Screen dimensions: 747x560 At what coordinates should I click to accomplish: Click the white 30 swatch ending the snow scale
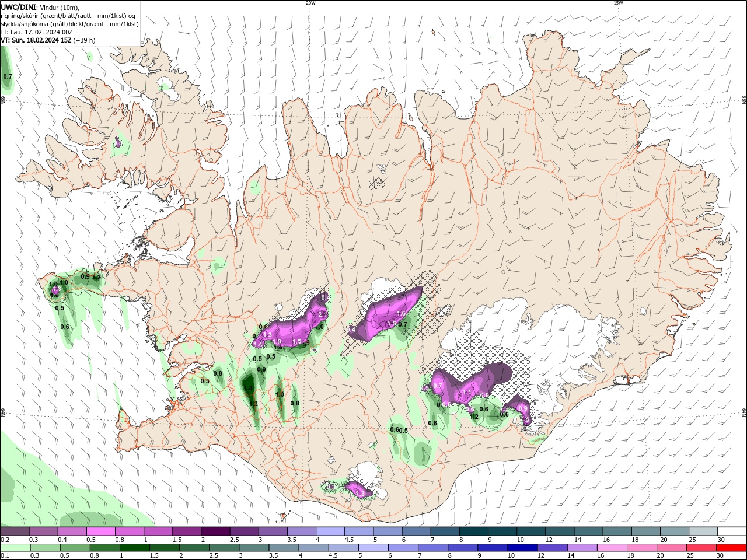coord(732,531)
